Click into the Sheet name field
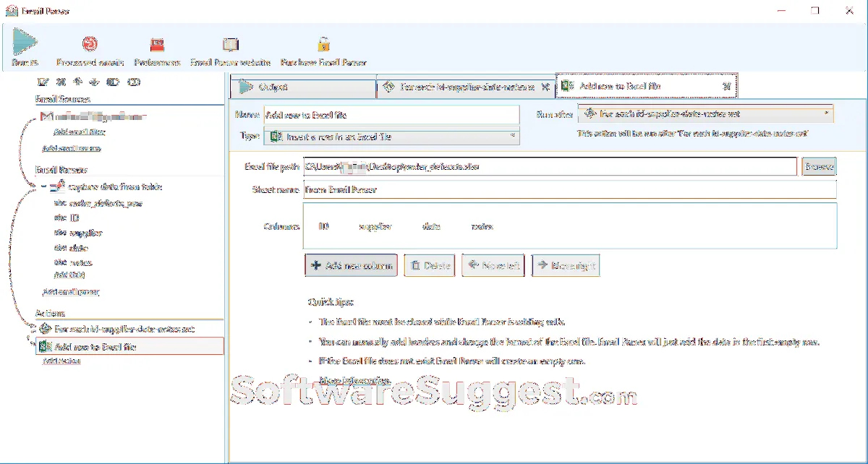Screen dimensions: 868x464 569,190
